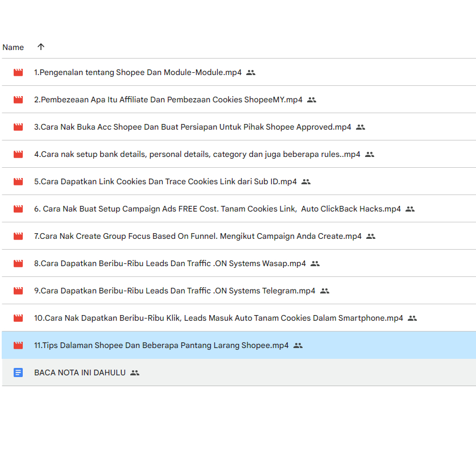The image size is (476, 476).
Task: Select the video icon for file 8
Action: [18, 263]
